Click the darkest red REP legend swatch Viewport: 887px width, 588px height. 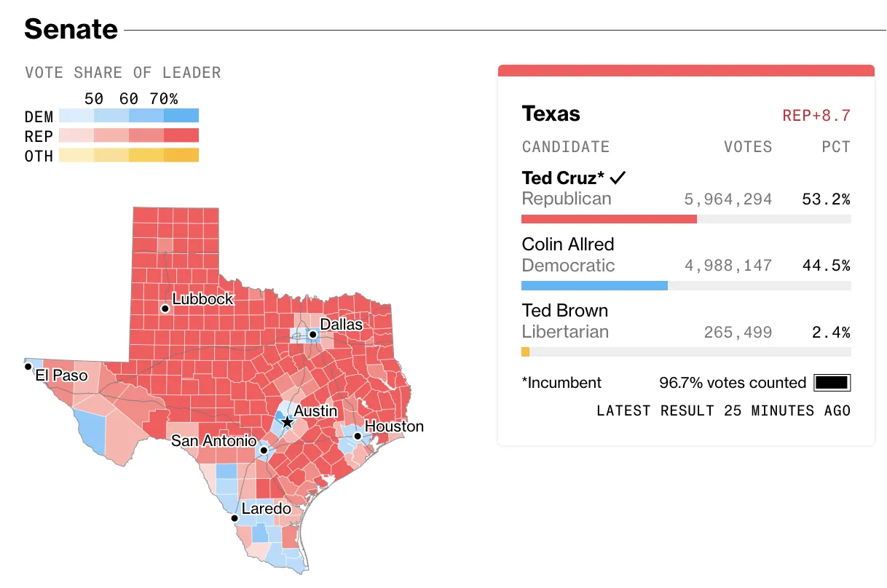(181, 135)
